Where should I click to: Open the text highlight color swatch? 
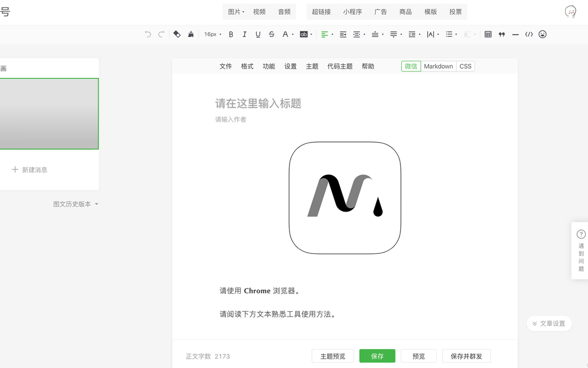click(304, 34)
